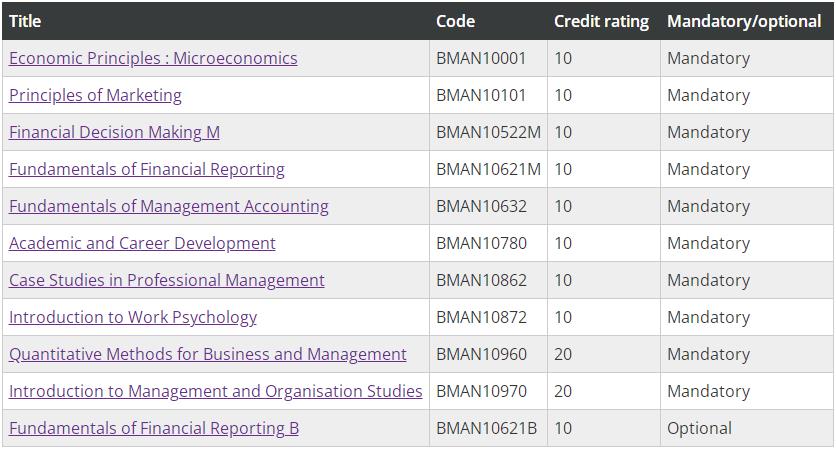Screen dimensions: 836x449
Task: Open Quantitative Methods for Business and Management
Action: click(207, 354)
